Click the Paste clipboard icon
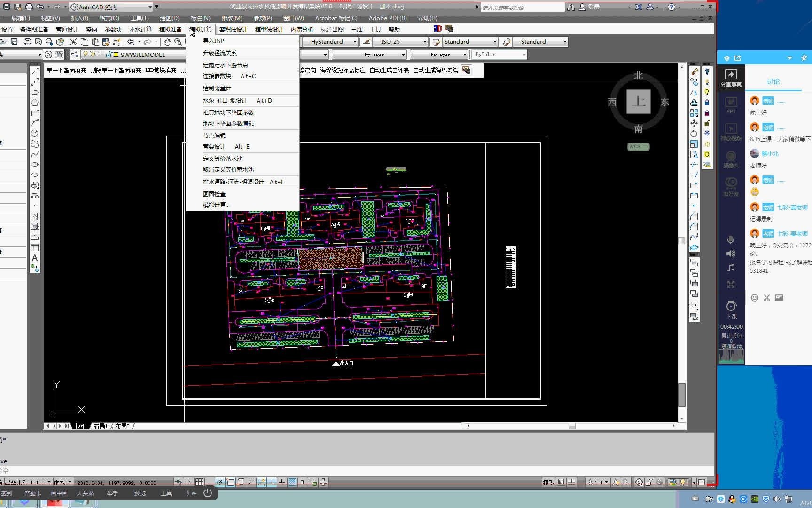Screen dimensions: 812x508 (95, 42)
